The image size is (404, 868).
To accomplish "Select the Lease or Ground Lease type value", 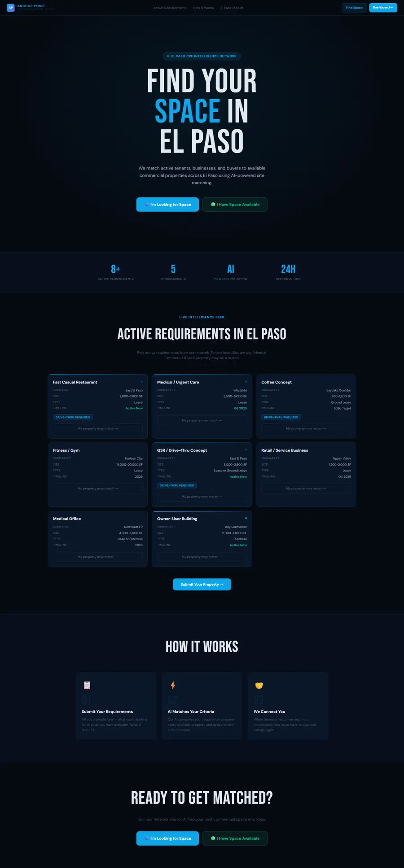I will tap(230, 471).
